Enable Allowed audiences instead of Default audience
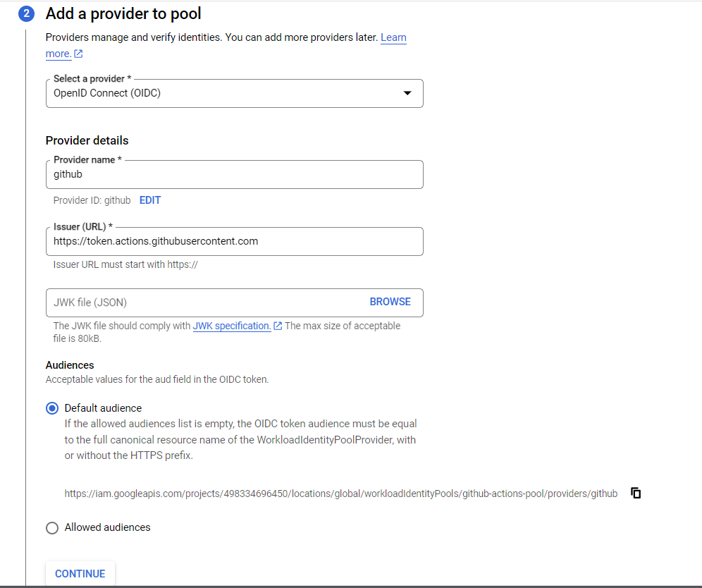The width and height of the screenshot is (702, 588). pos(52,527)
